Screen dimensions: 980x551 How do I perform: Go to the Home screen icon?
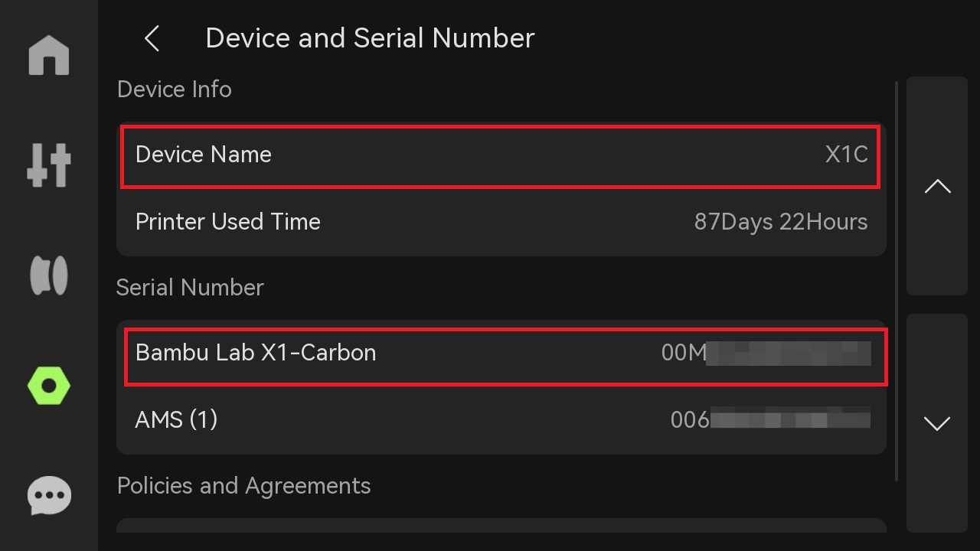point(49,57)
